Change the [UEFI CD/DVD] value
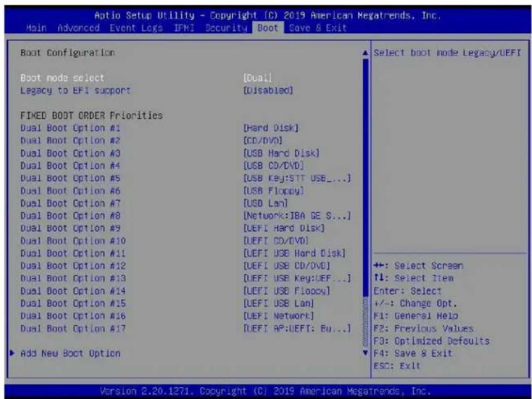The width and height of the screenshot is (532, 399). point(276,241)
